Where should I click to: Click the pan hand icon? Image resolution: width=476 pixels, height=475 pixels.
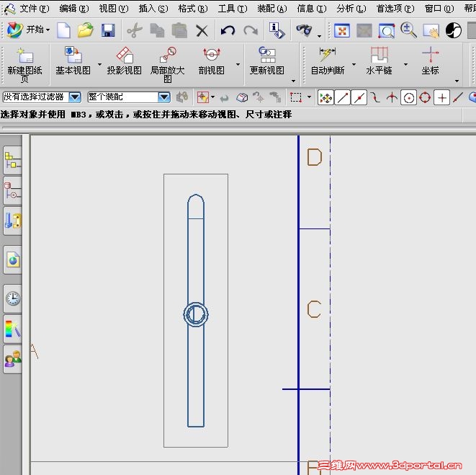(431, 31)
